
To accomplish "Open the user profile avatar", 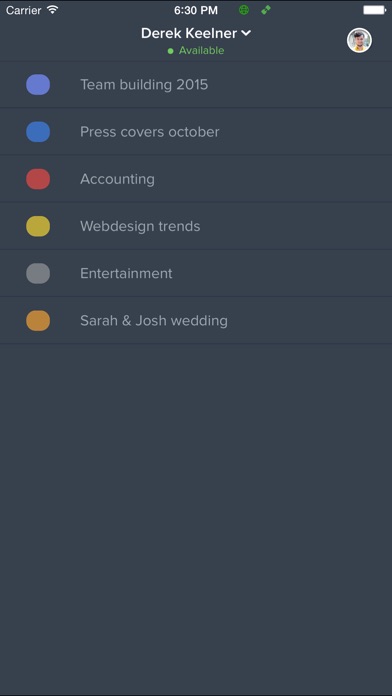I will pyautogui.click(x=359, y=40).
